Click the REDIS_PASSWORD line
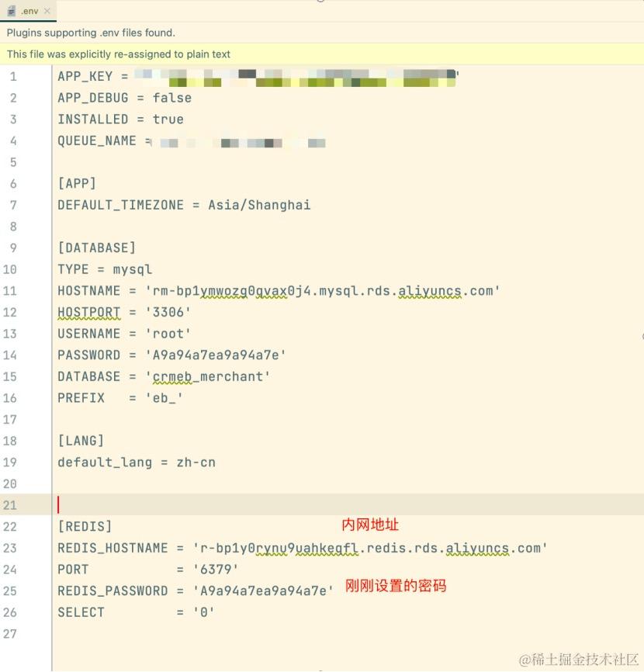The image size is (644, 672). tap(196, 591)
